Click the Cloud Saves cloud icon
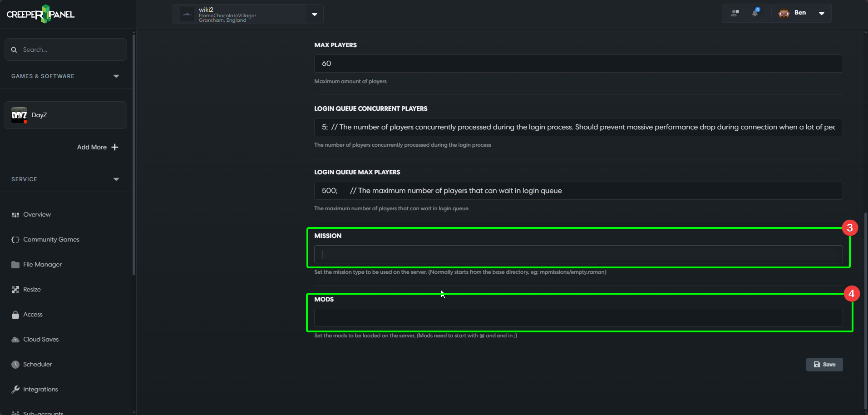 tap(15, 339)
